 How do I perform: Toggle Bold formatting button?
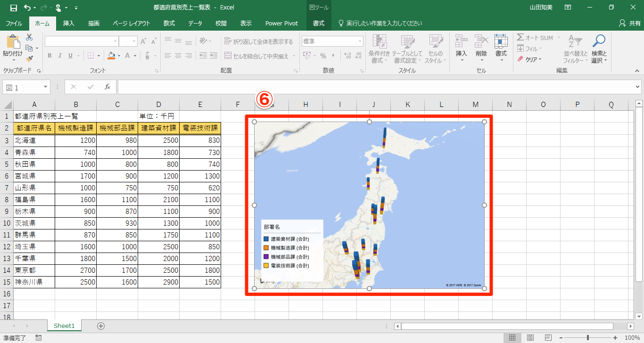50,56
